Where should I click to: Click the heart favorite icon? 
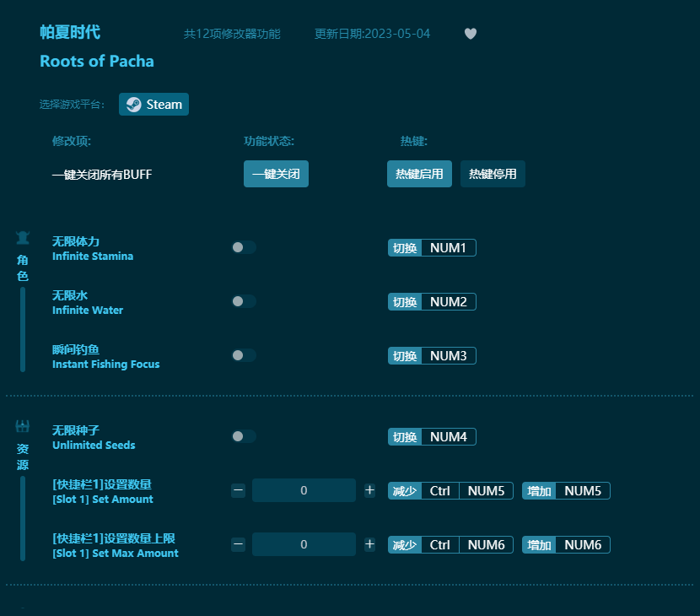pyautogui.click(x=471, y=34)
